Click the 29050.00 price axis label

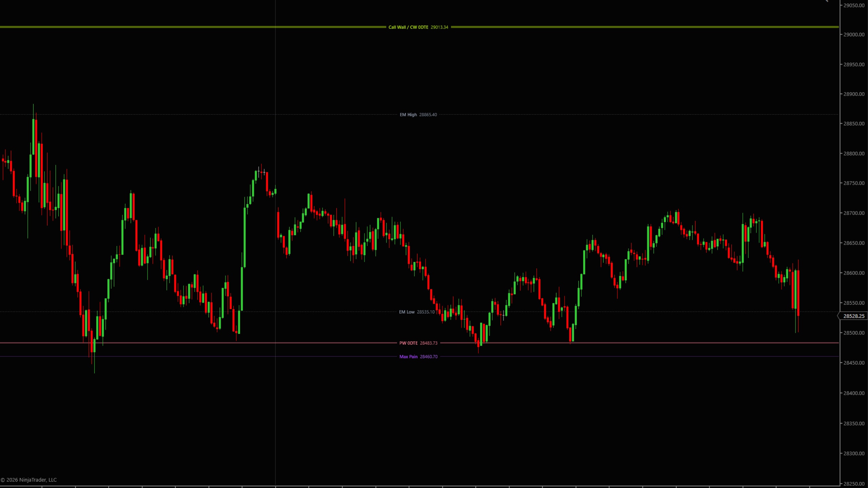tap(854, 5)
